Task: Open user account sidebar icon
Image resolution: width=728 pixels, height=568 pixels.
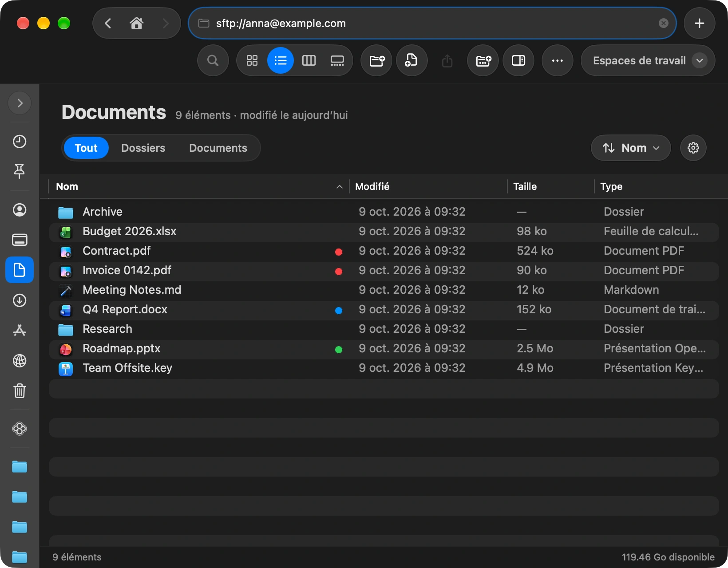Action: [20, 210]
